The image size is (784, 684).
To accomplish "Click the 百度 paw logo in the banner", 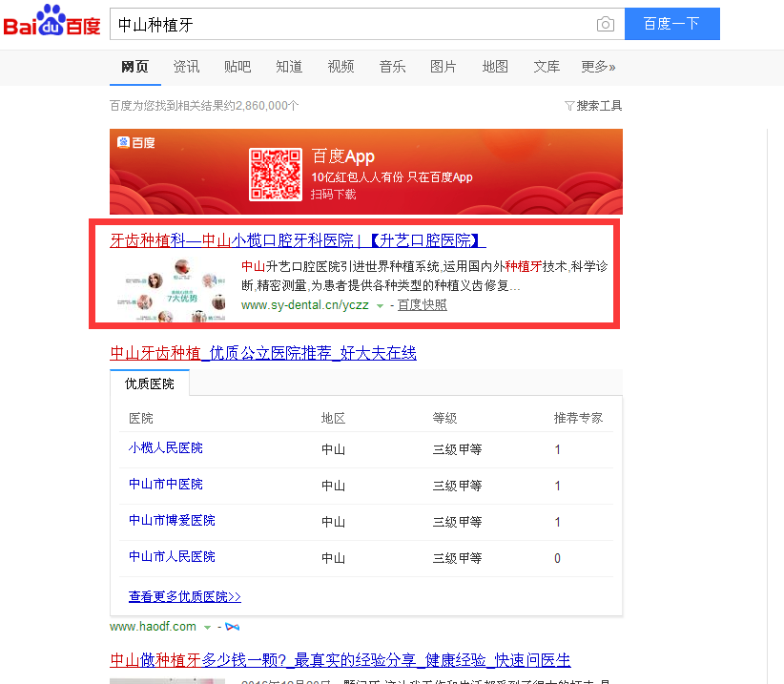I will pyautogui.click(x=136, y=142).
